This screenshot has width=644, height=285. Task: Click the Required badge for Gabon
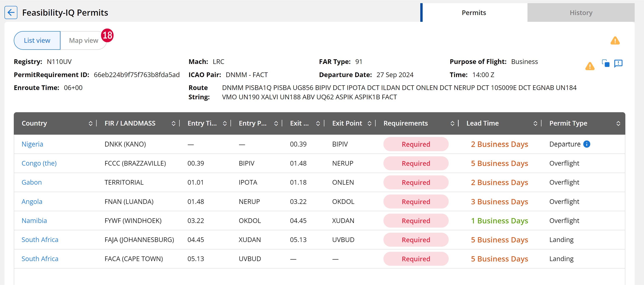(416, 182)
